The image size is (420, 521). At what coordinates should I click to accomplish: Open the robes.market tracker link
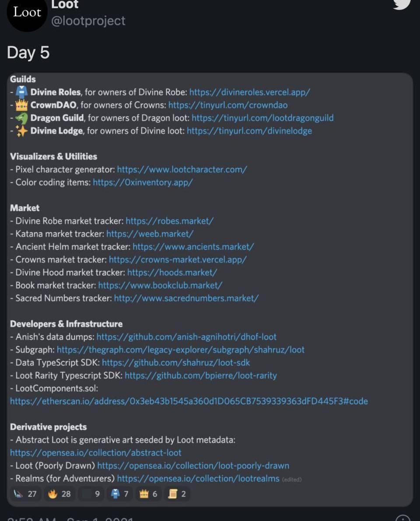(169, 221)
